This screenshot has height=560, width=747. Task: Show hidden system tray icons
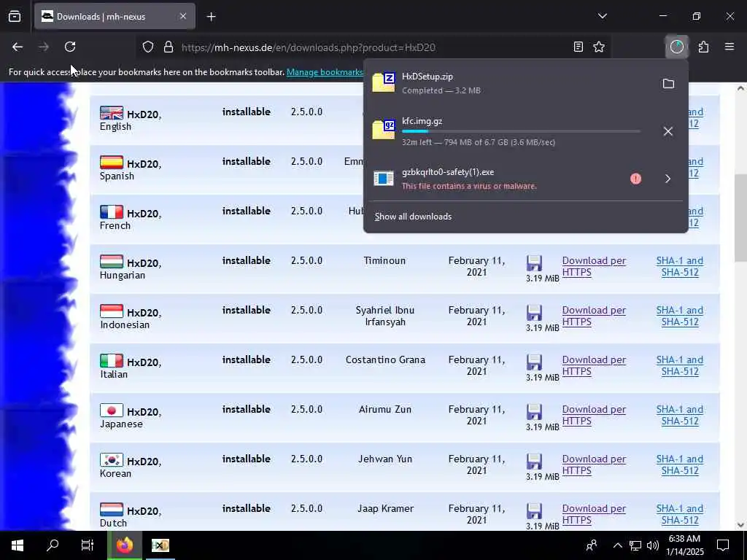tap(617, 545)
